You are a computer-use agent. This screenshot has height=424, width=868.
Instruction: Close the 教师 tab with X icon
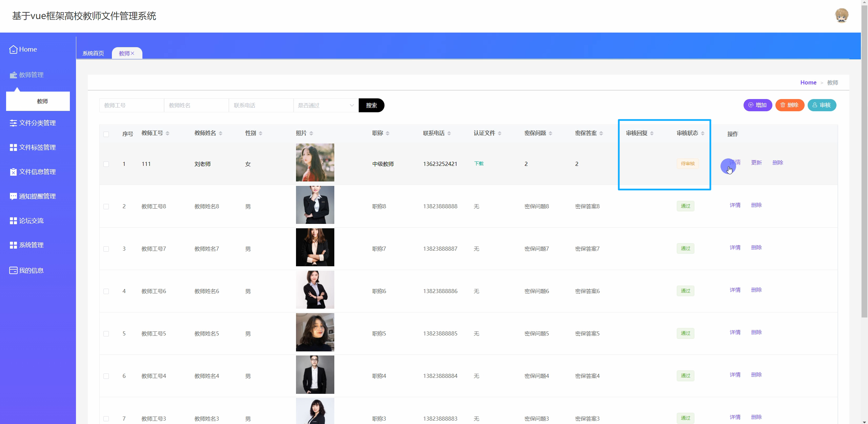[133, 53]
